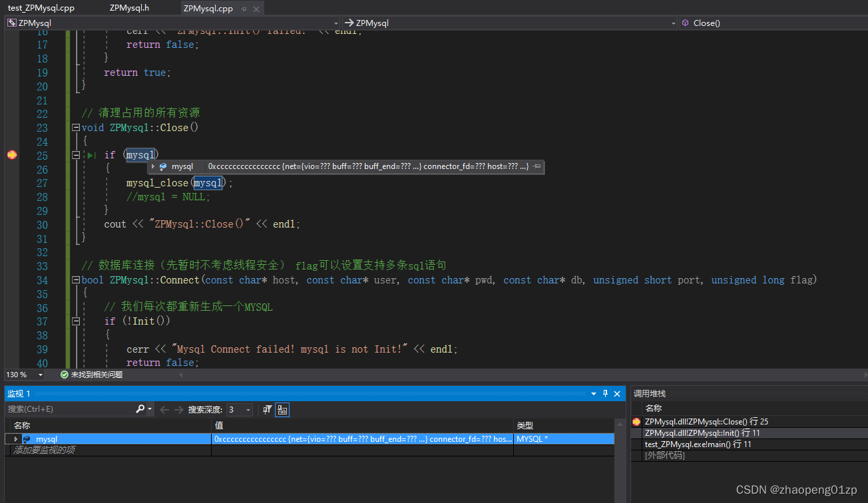Image resolution: width=868 pixels, height=503 pixels.
Task: Click the mysql watch value cell
Action: pos(363,439)
